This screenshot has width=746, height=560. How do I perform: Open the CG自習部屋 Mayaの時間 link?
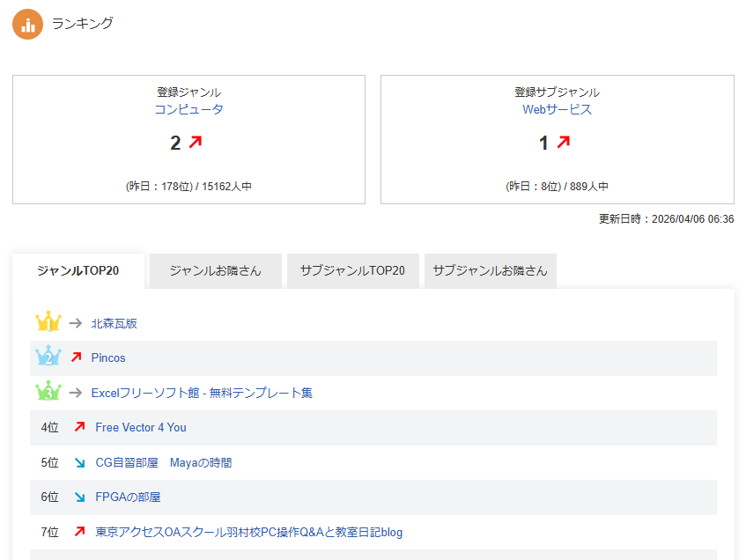coord(164,462)
